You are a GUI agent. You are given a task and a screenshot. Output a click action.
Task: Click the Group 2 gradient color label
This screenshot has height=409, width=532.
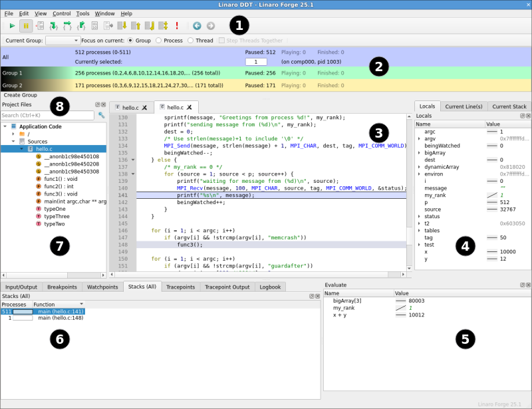[33, 85]
